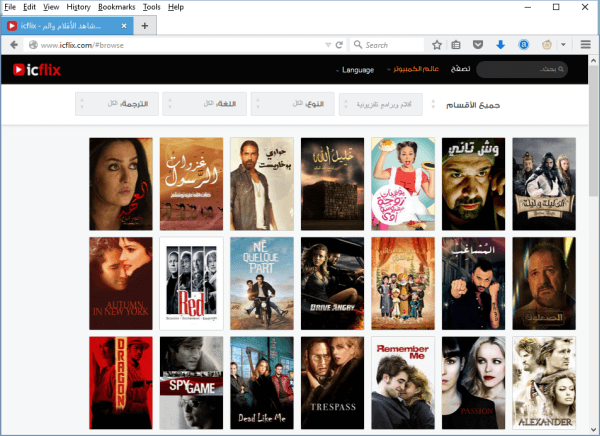
Task: Open the films and TV programs dropdown
Action: tap(381, 104)
